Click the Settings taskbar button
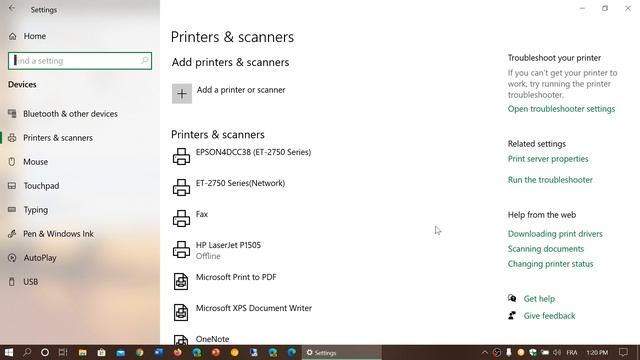This screenshot has width=640, height=360. (342, 353)
